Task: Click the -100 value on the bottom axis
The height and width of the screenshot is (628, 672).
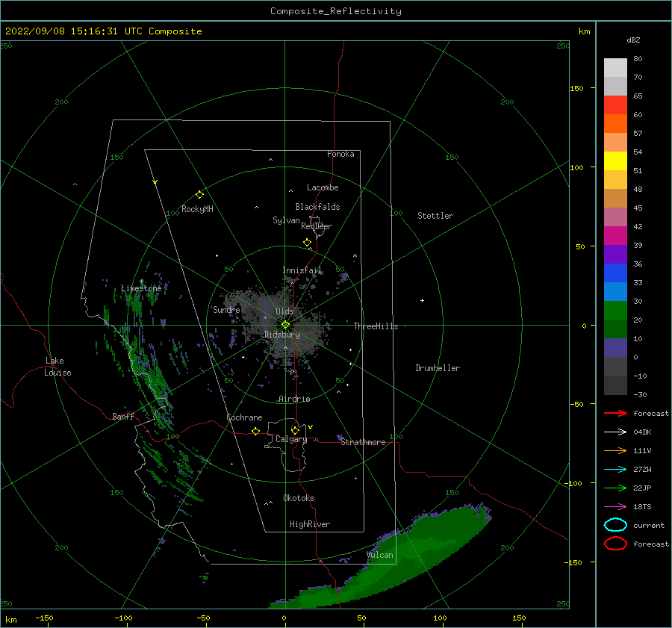Action: pyautogui.click(x=123, y=618)
